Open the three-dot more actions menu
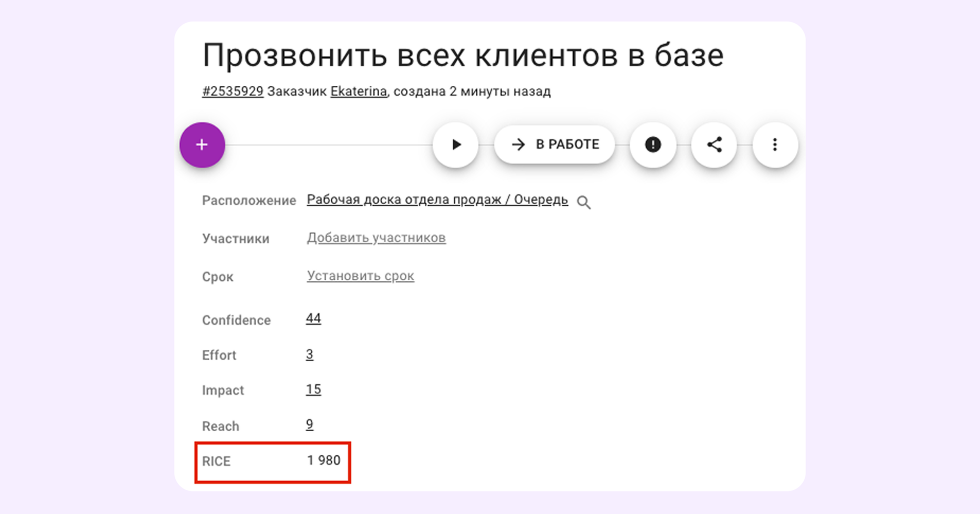Viewport: 980px width, 514px height. (775, 145)
